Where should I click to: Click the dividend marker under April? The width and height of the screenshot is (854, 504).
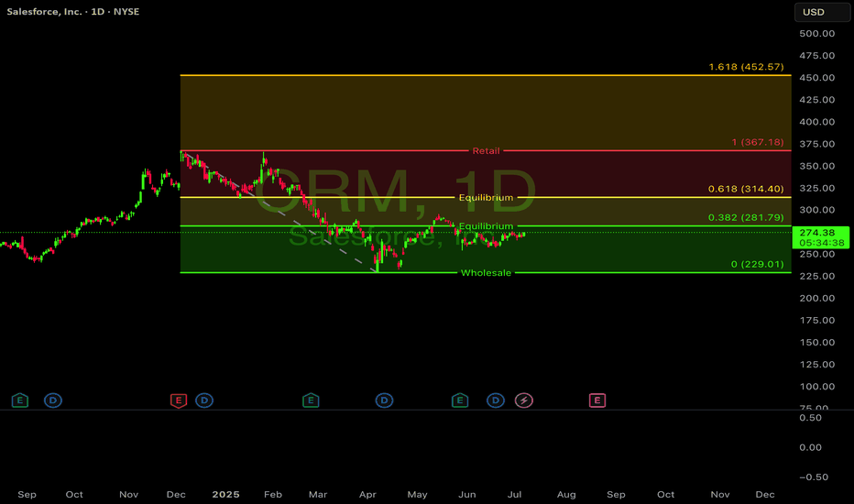point(384,400)
